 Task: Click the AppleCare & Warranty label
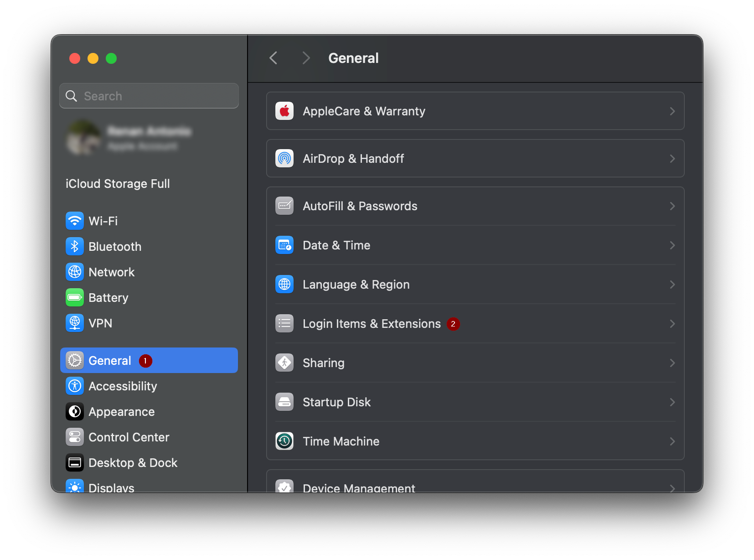[364, 111]
